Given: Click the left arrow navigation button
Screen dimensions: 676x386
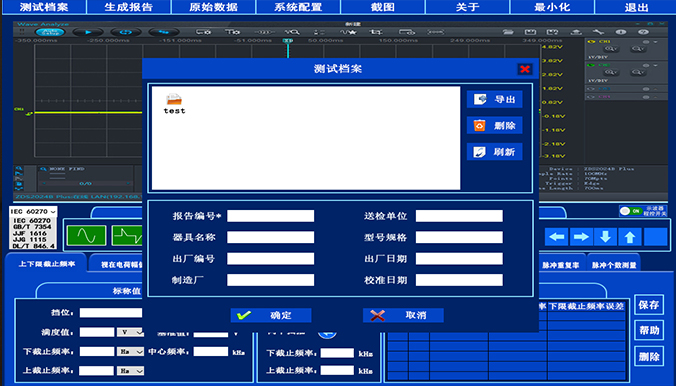Looking at the screenshot, I should click(557, 237).
